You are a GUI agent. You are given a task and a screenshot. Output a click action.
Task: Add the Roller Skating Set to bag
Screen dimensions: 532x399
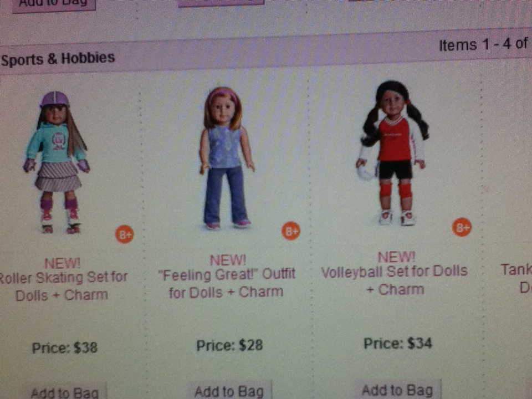point(64,392)
